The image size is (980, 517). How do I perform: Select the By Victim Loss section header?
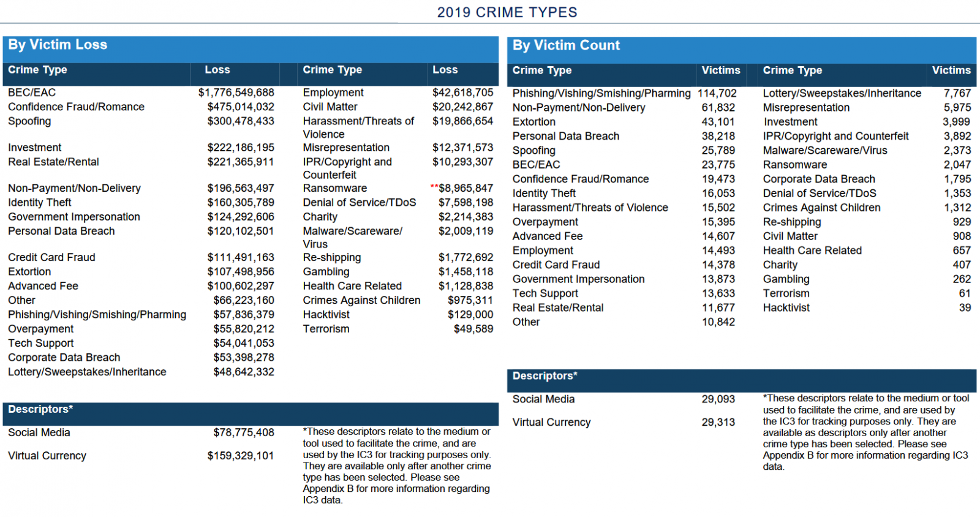click(x=58, y=45)
